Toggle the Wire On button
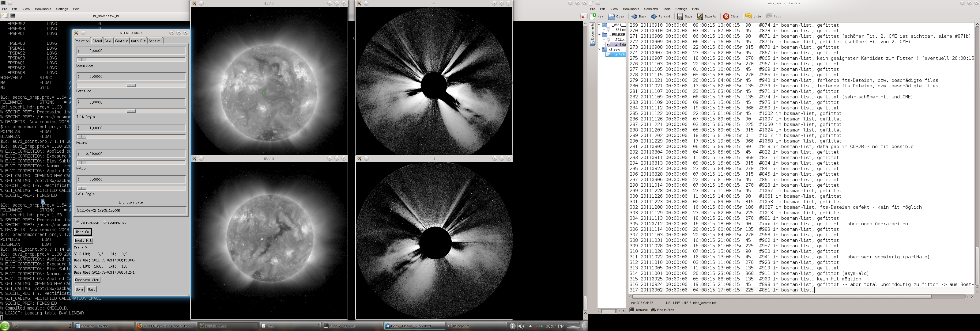 coord(83,232)
